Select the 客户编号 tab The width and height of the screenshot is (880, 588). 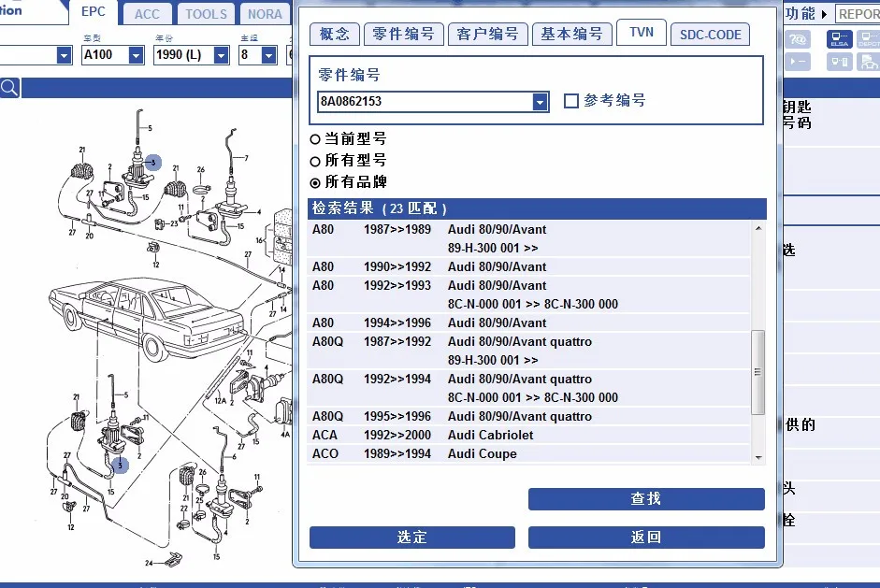coord(488,35)
